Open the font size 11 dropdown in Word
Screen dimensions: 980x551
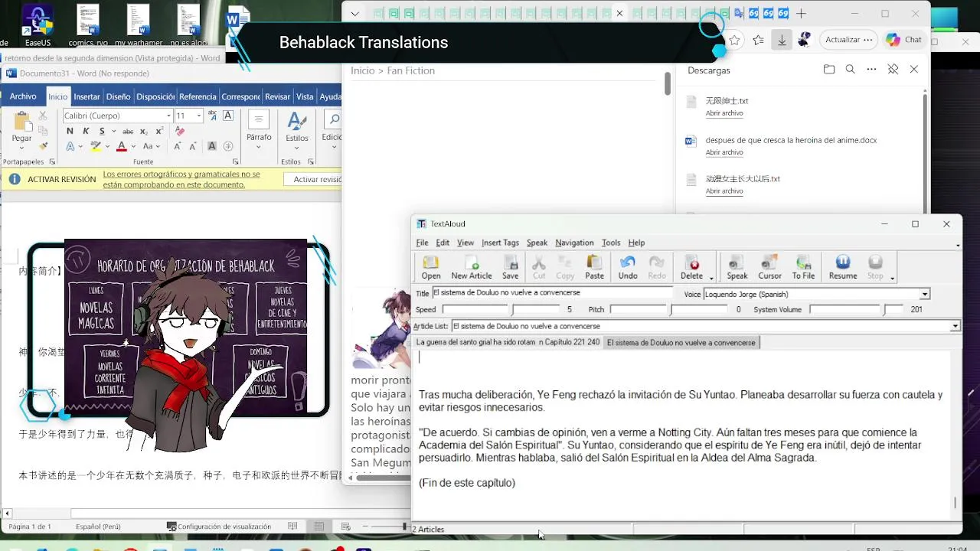[199, 116]
